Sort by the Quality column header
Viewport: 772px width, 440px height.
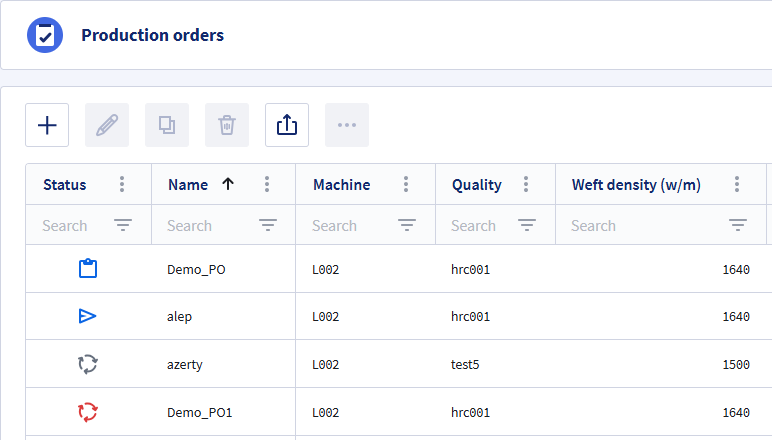pyautogui.click(x=477, y=185)
